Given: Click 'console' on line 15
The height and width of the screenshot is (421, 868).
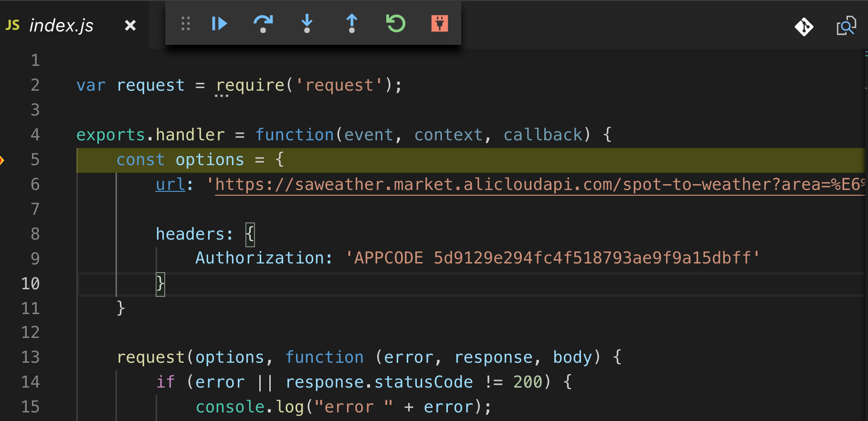Looking at the screenshot, I should [230, 407].
